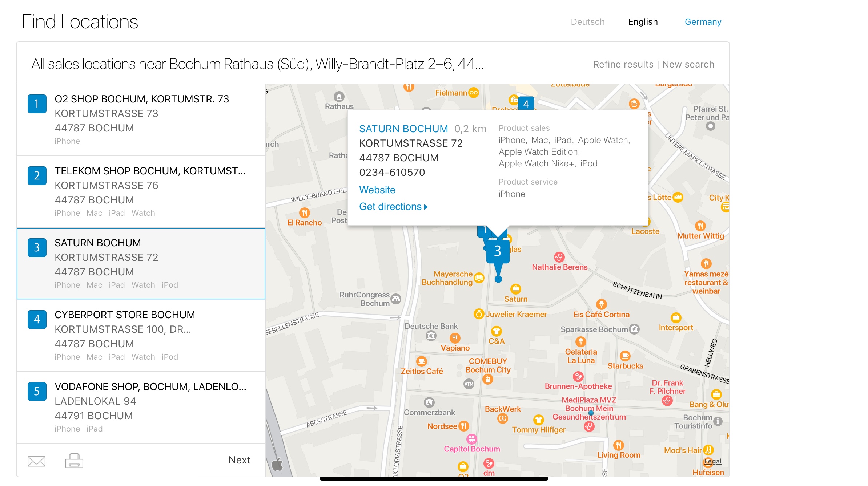Viewport: 868px width, 486px height.
Task: Click the email envelope icon
Action: tap(36, 461)
